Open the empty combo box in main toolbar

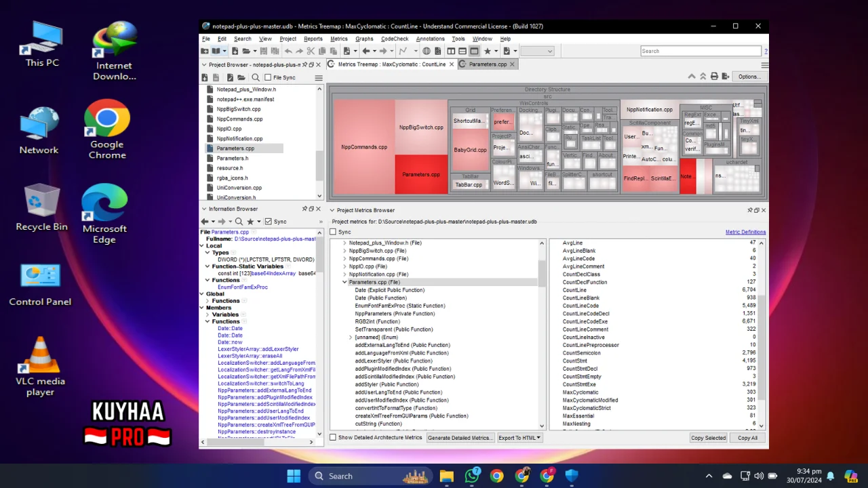pyautogui.click(x=537, y=51)
